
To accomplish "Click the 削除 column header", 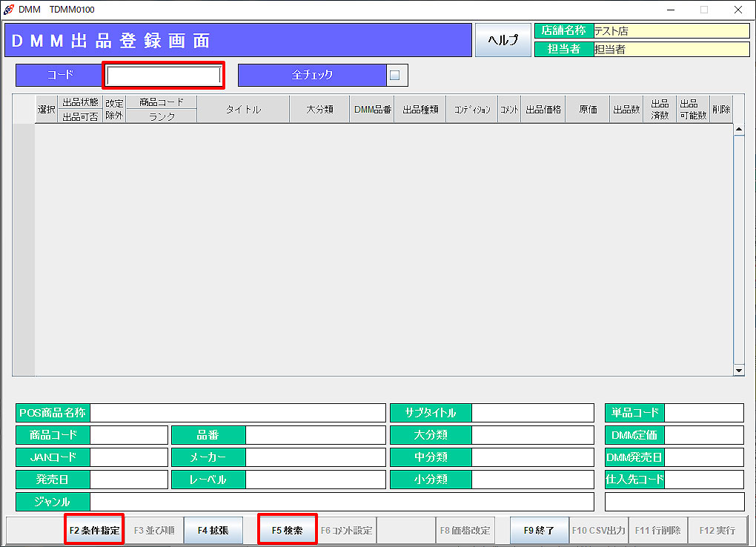I will (720, 109).
